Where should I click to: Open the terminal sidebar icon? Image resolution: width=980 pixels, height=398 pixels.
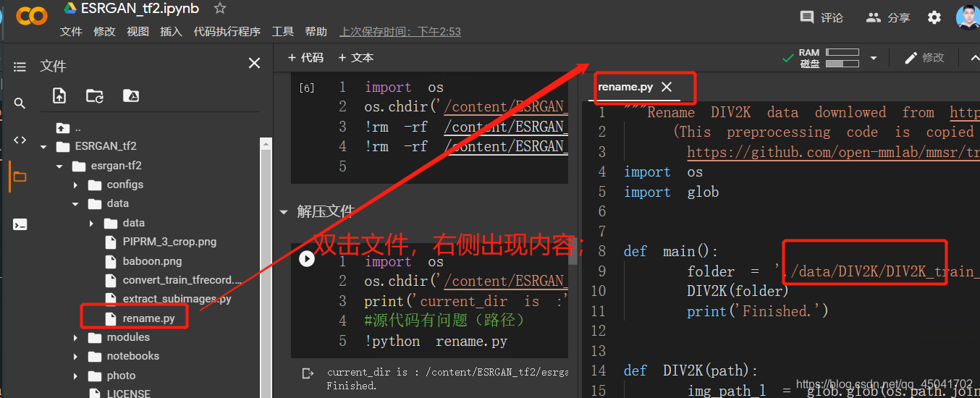coord(20,224)
